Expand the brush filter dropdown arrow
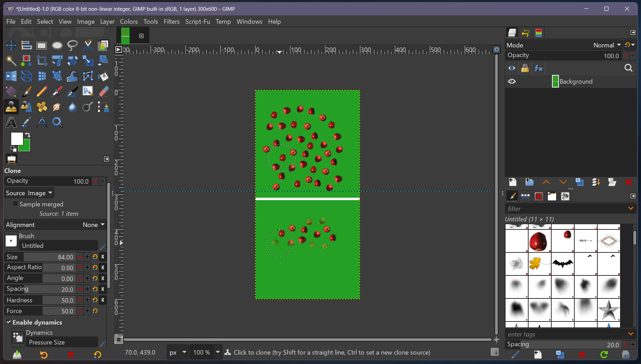Screen dimensions: 641x364 coord(631,208)
